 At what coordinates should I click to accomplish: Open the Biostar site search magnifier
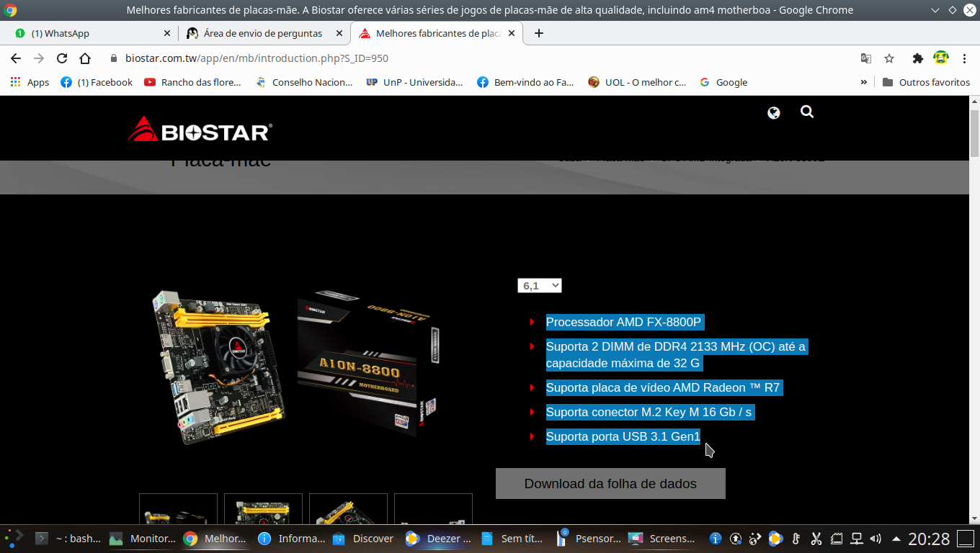tap(807, 112)
